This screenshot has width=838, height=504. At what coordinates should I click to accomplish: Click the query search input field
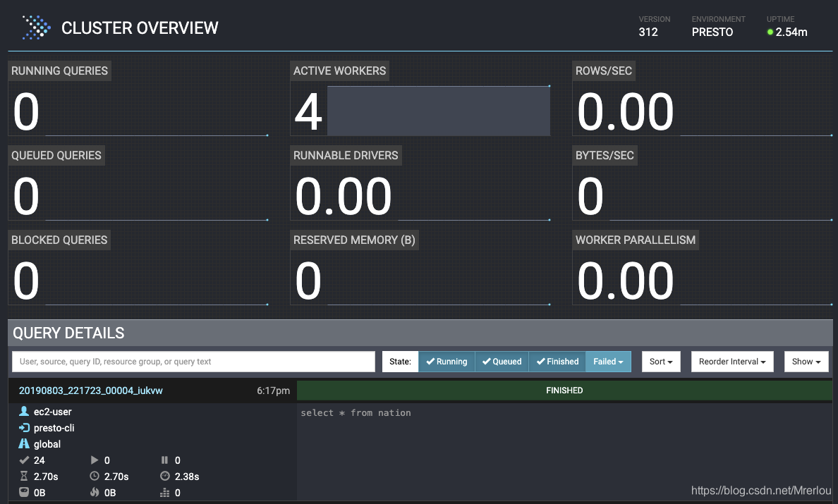click(193, 362)
